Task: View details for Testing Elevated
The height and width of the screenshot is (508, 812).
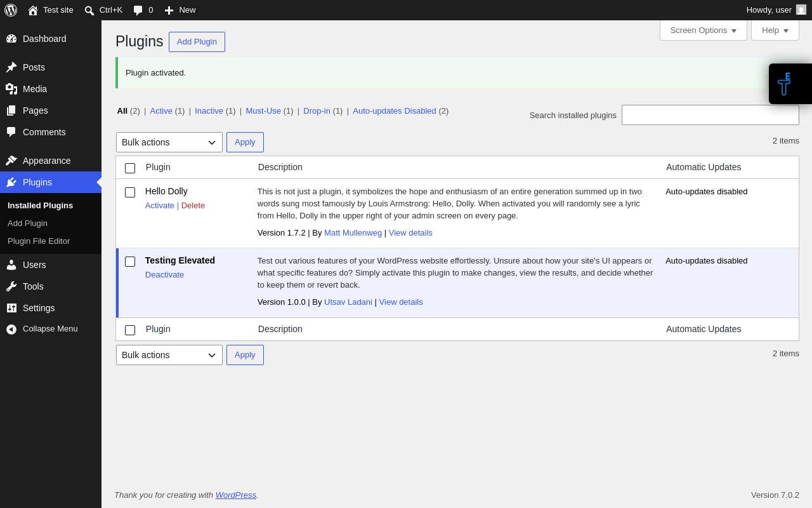Action: (401, 302)
